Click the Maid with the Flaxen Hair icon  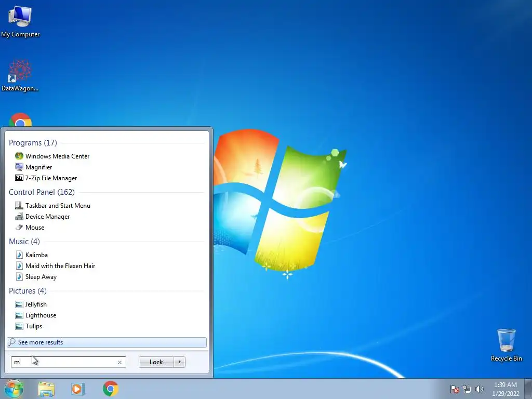(19, 265)
